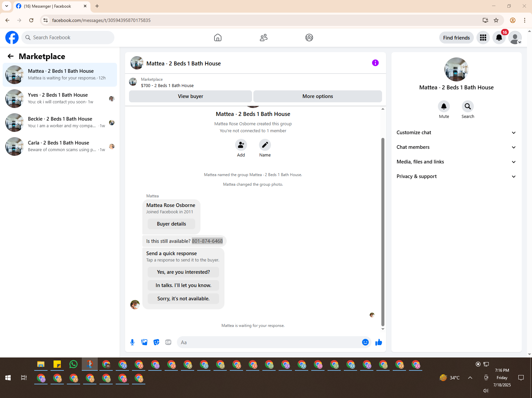Click the More options button
The image size is (532, 398).
318,96
